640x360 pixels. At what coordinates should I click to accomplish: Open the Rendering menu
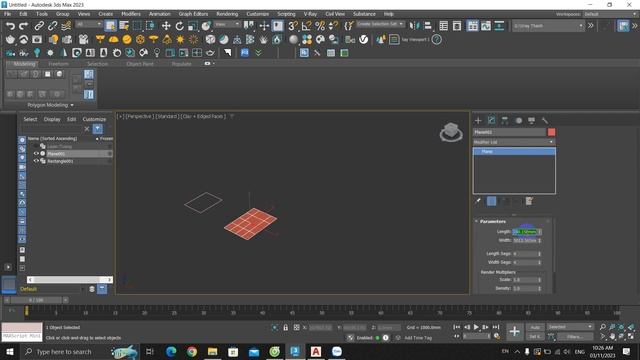[x=227, y=14]
